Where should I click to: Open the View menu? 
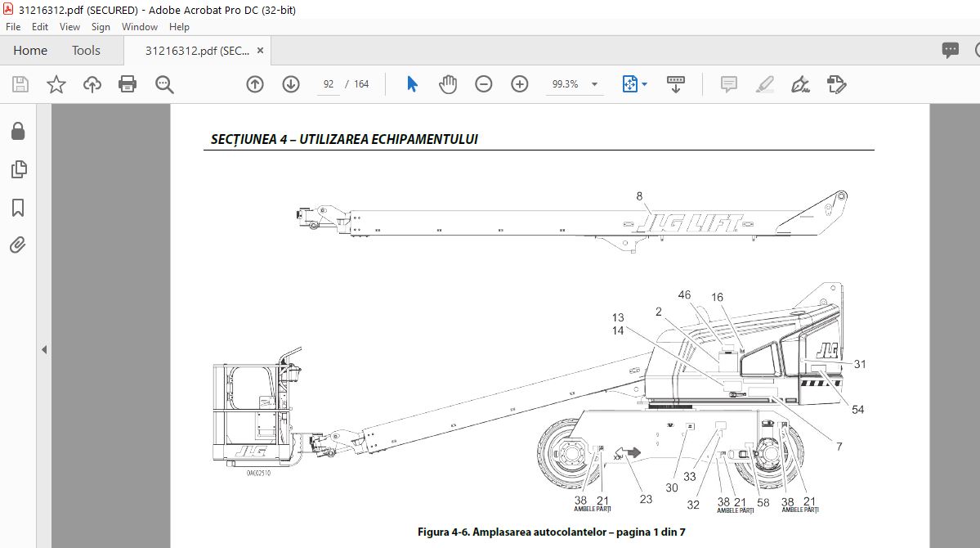(69, 27)
